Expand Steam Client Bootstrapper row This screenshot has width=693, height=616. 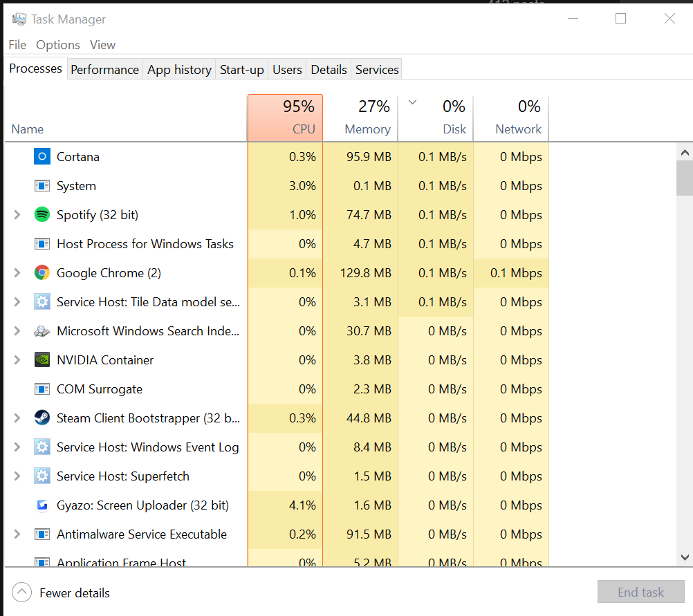tap(17, 418)
